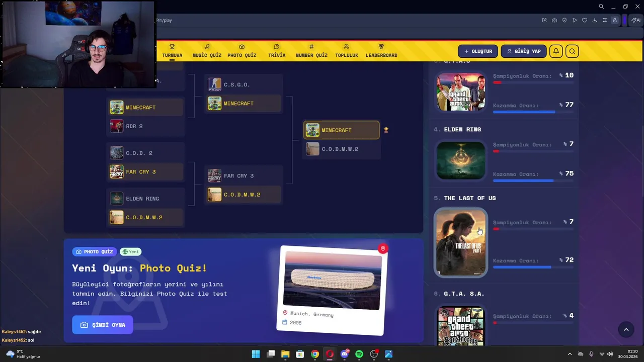Open the Music Quiz tab

click(x=207, y=51)
